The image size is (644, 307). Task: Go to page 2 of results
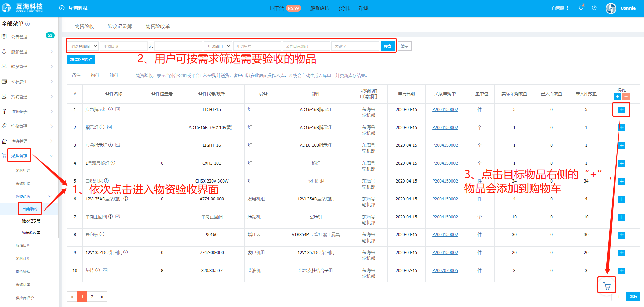tap(92, 297)
